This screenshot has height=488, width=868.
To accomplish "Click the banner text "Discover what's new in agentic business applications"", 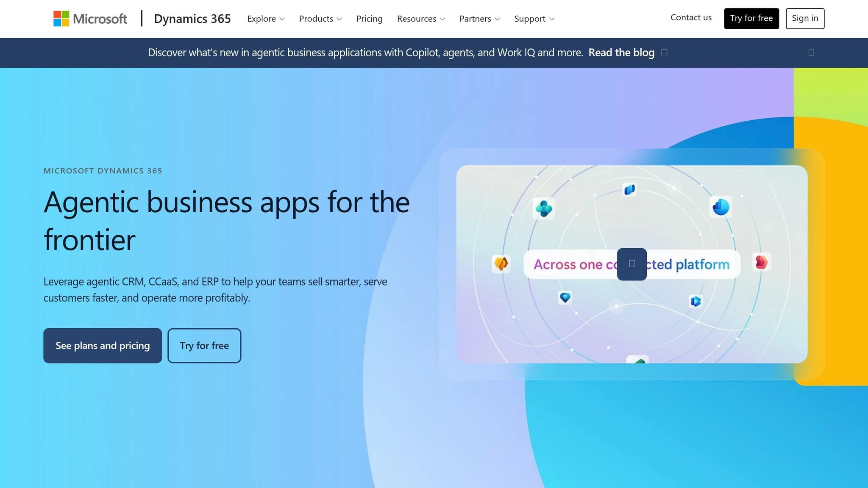I will 365,53.
